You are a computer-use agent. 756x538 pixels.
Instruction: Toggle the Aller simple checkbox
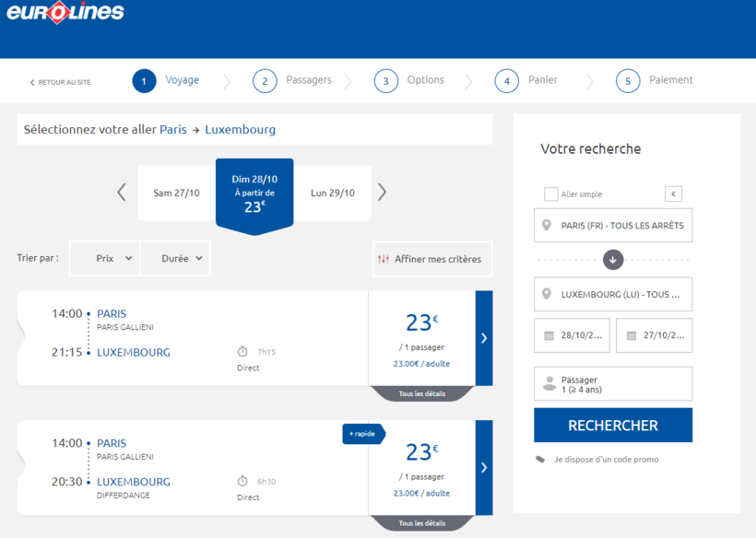click(551, 194)
